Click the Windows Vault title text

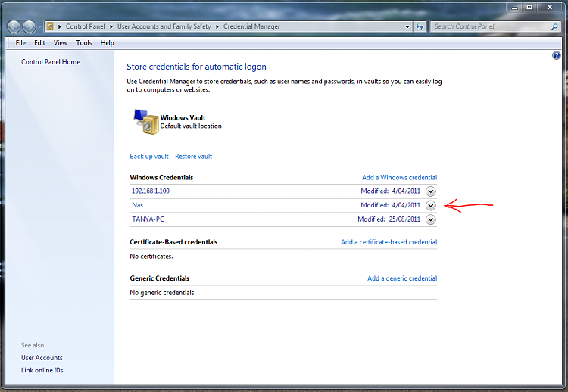pos(183,117)
